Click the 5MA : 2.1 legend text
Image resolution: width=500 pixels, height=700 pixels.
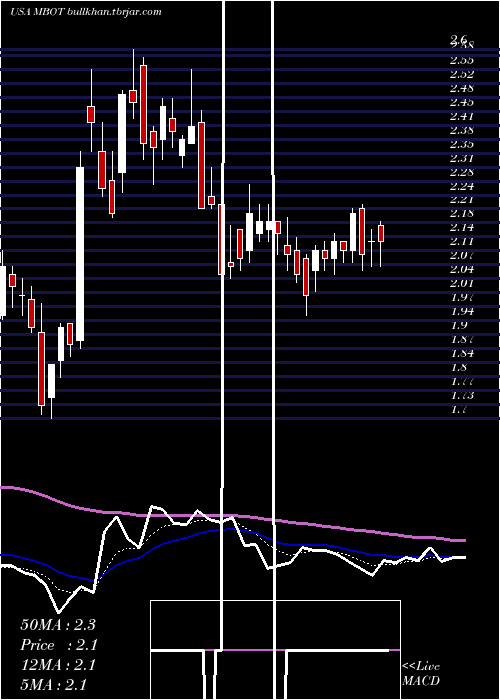tap(54, 685)
